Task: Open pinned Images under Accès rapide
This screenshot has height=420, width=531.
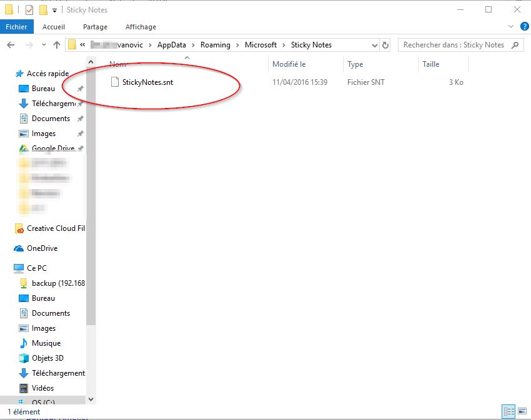Action: (x=44, y=134)
